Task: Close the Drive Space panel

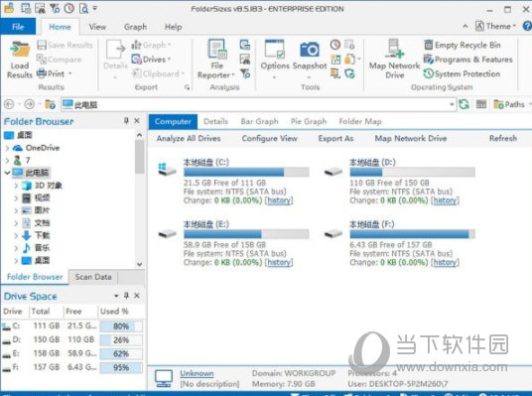Action: pyautogui.click(x=137, y=296)
